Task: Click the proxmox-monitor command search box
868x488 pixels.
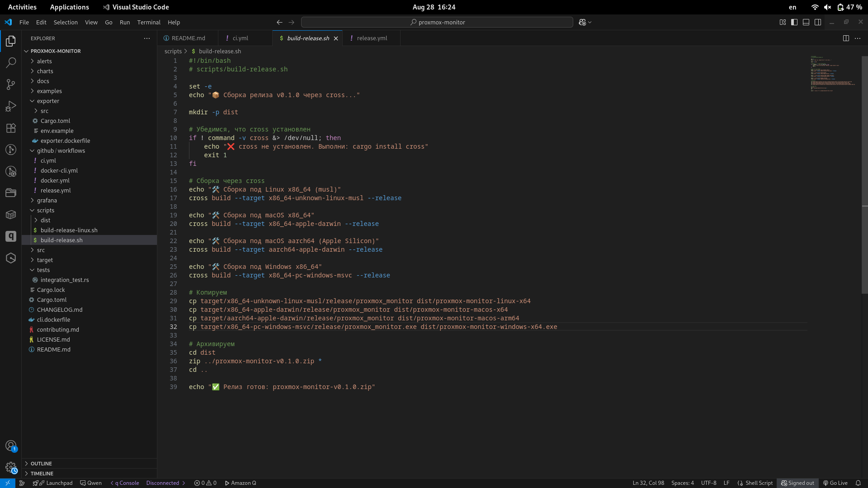Action: pos(437,22)
